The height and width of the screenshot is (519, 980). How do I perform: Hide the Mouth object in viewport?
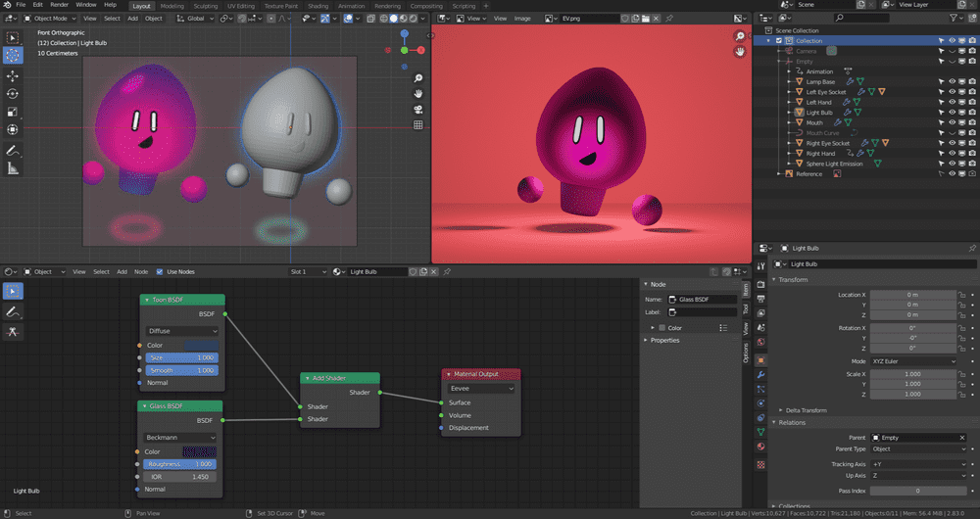point(952,122)
